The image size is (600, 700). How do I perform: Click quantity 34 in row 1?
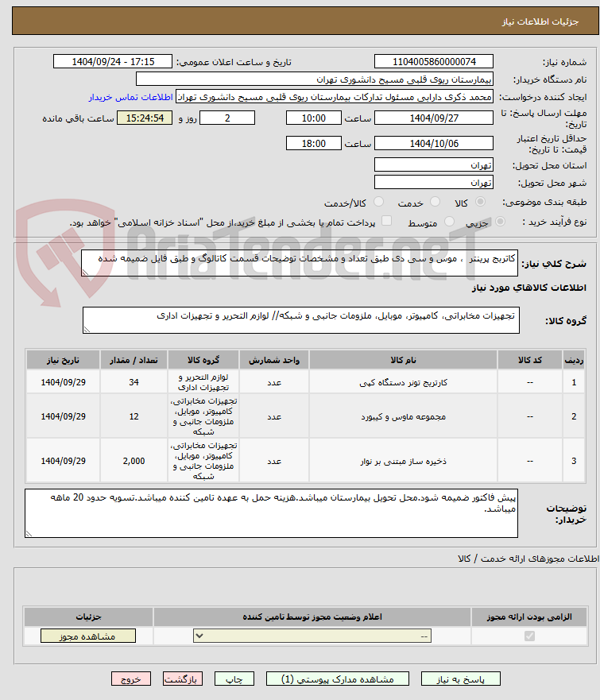pos(134,382)
